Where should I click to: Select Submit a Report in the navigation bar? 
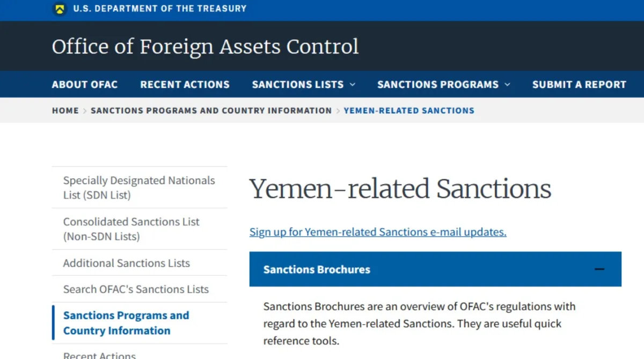coord(579,85)
